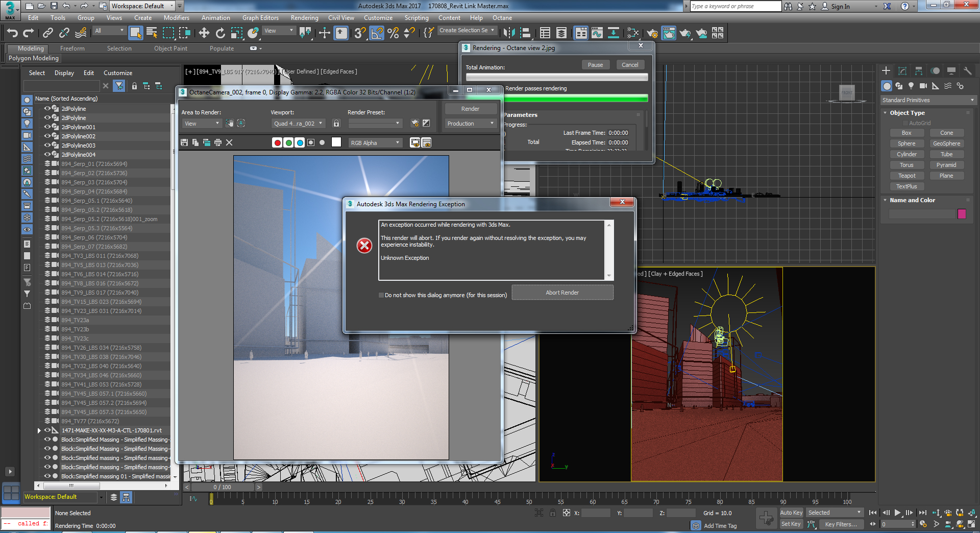This screenshot has height=533, width=980.
Task: Check 'Do not show this dialog anymore'
Action: click(381, 295)
